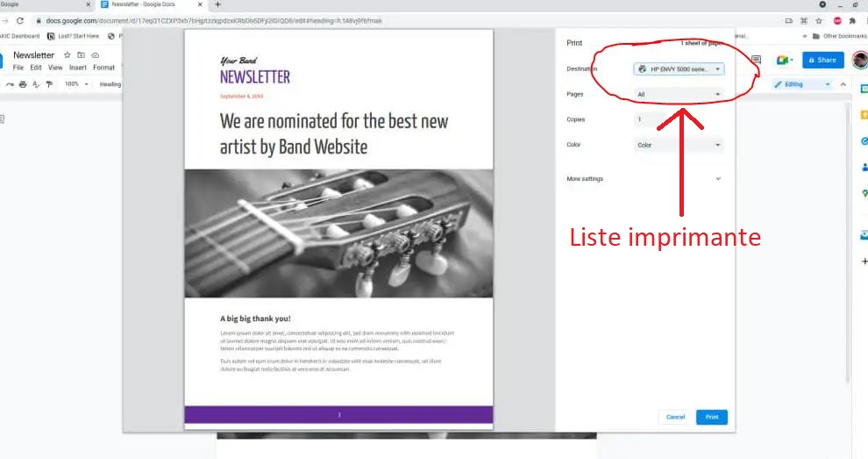Bookmark this page with the star icon
868x459 pixels.
tap(819, 20)
